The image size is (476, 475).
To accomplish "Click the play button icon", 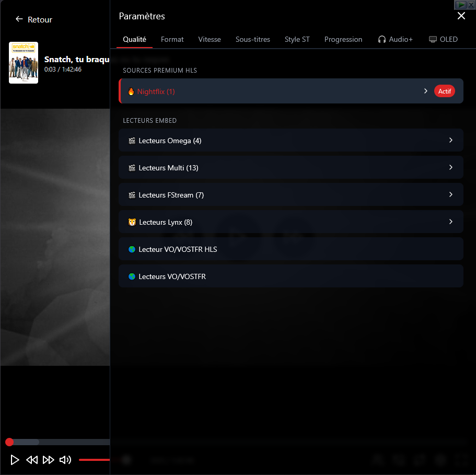I will 15,459.
